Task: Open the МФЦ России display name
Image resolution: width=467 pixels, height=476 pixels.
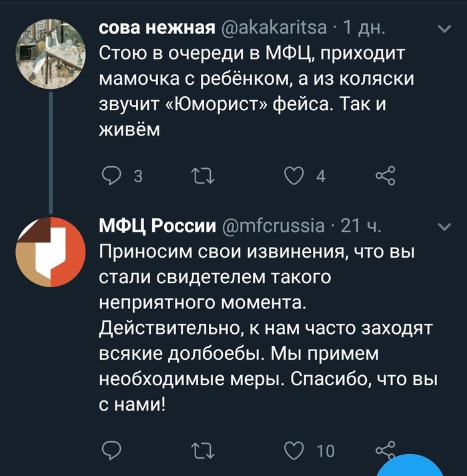Action: click(156, 227)
